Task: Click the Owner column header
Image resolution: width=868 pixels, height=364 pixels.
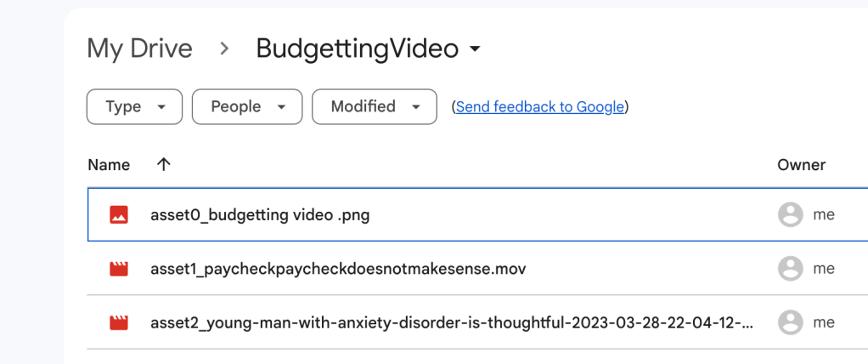Action: click(x=801, y=164)
